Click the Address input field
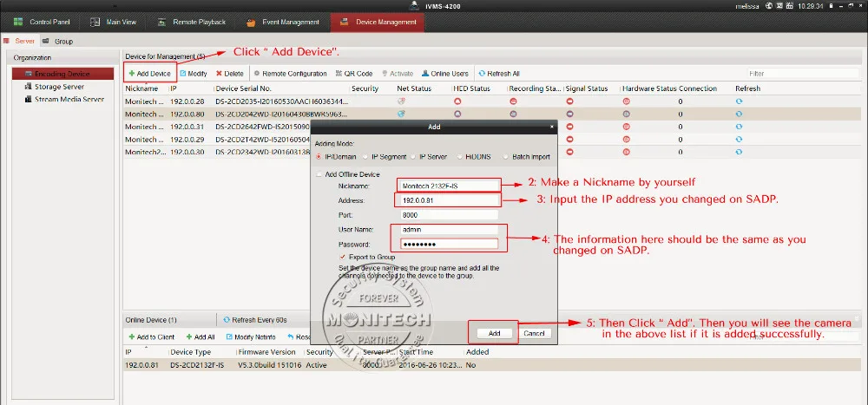Image resolution: width=868 pixels, height=405 pixels. [449, 200]
